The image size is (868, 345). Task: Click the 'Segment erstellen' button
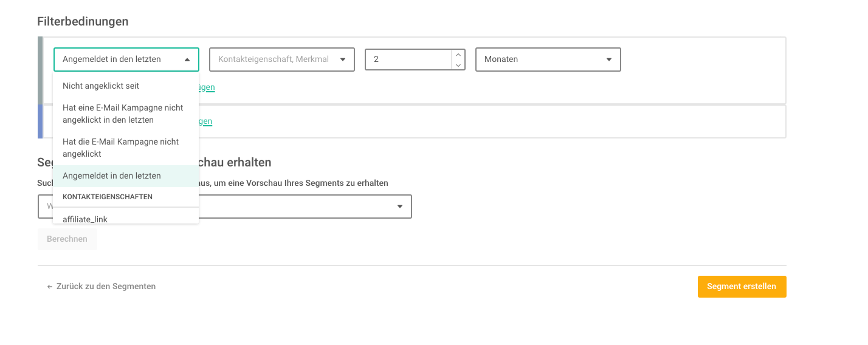click(742, 287)
